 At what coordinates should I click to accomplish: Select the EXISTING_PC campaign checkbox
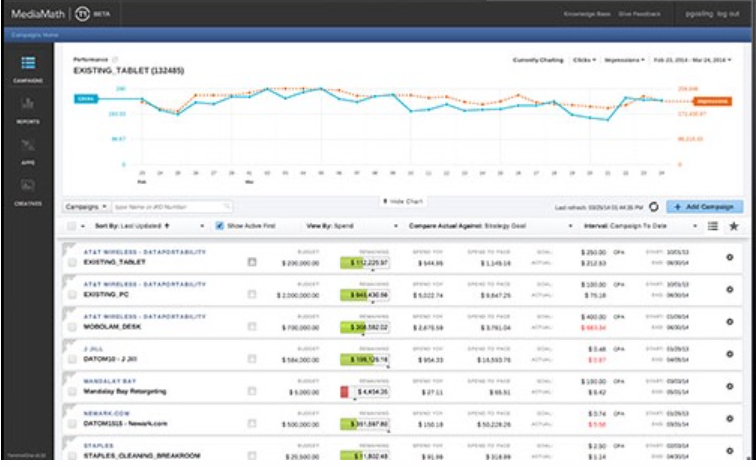click(x=72, y=295)
